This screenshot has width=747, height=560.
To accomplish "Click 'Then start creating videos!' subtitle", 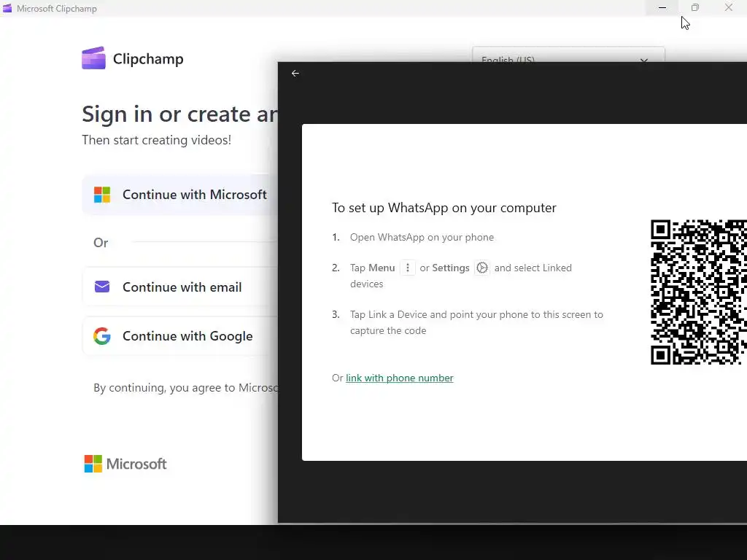I will (x=156, y=140).
